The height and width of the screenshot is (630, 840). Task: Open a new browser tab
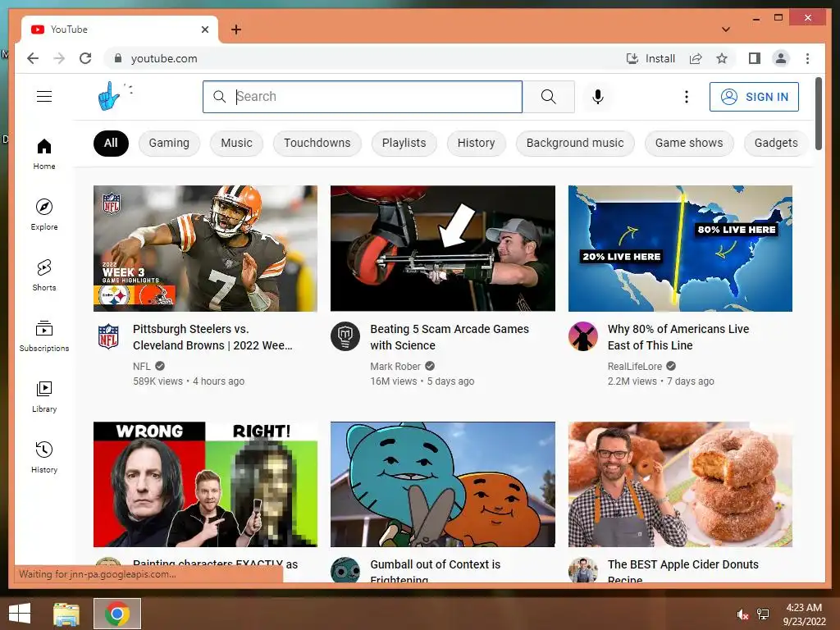pyautogui.click(x=236, y=30)
